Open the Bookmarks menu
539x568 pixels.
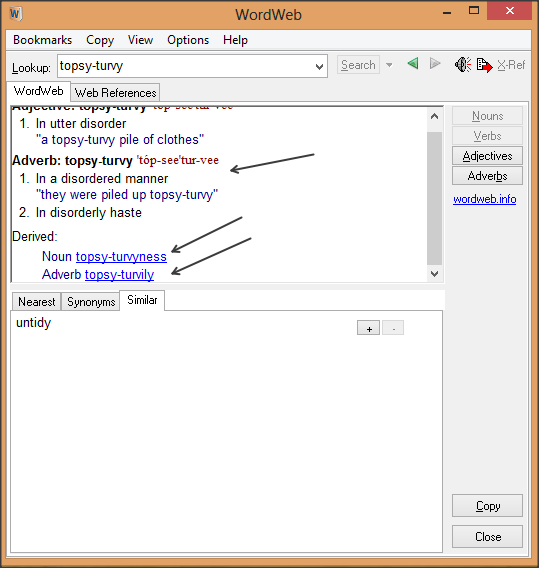(x=42, y=40)
